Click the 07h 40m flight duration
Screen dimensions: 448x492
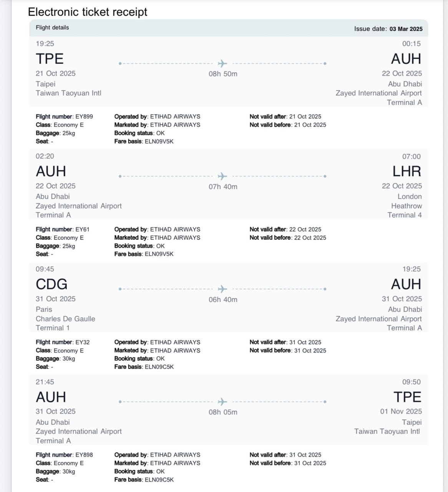(223, 187)
